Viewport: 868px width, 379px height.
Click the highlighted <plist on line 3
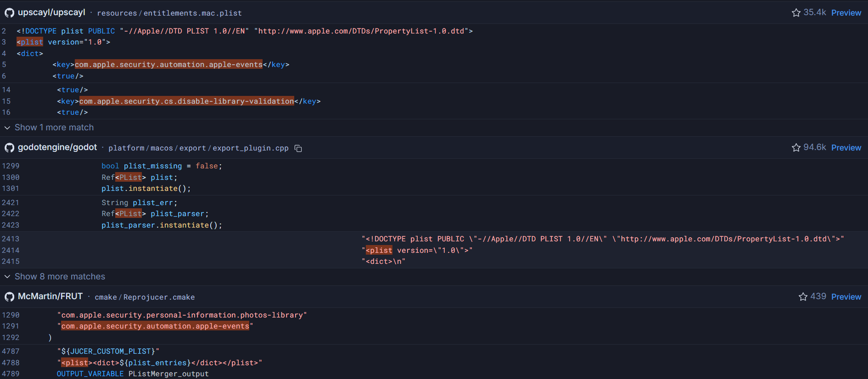(30, 42)
